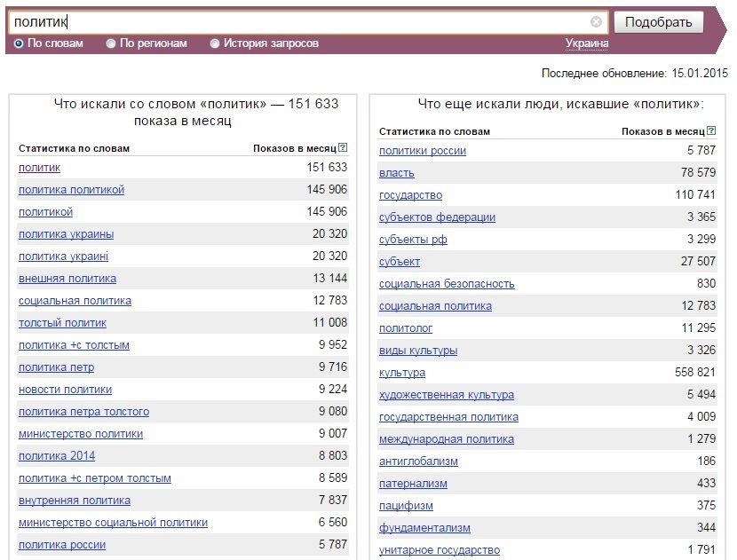
Task: Open the 'художественная культура' link
Action: [447, 395]
